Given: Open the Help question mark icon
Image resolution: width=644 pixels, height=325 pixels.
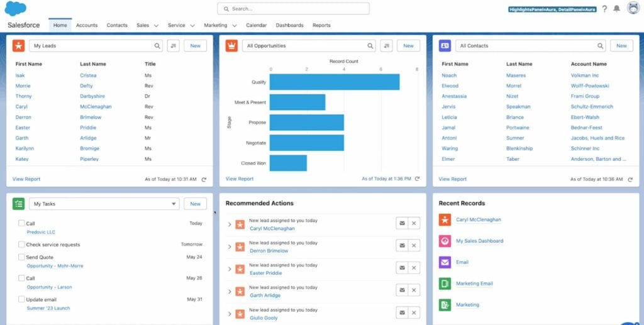Looking at the screenshot, I should (x=604, y=9).
